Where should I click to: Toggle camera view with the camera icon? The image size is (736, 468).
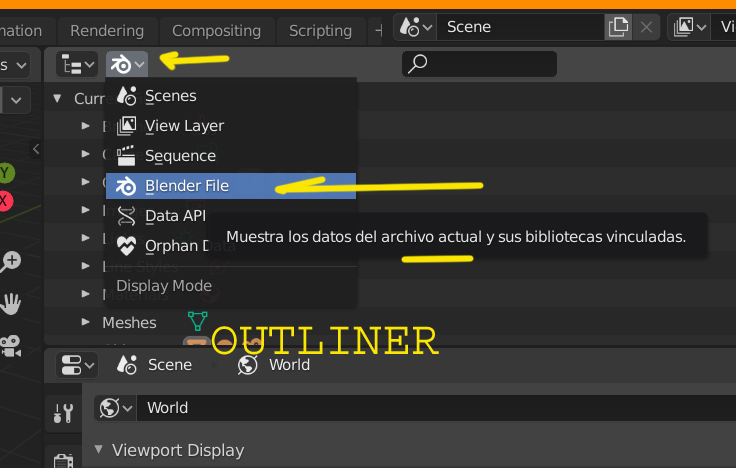click(11, 345)
